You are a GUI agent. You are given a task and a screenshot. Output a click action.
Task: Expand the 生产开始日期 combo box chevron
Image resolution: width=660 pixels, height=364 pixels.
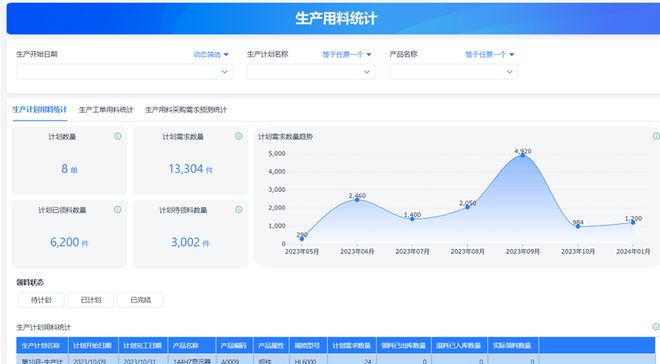(x=225, y=72)
